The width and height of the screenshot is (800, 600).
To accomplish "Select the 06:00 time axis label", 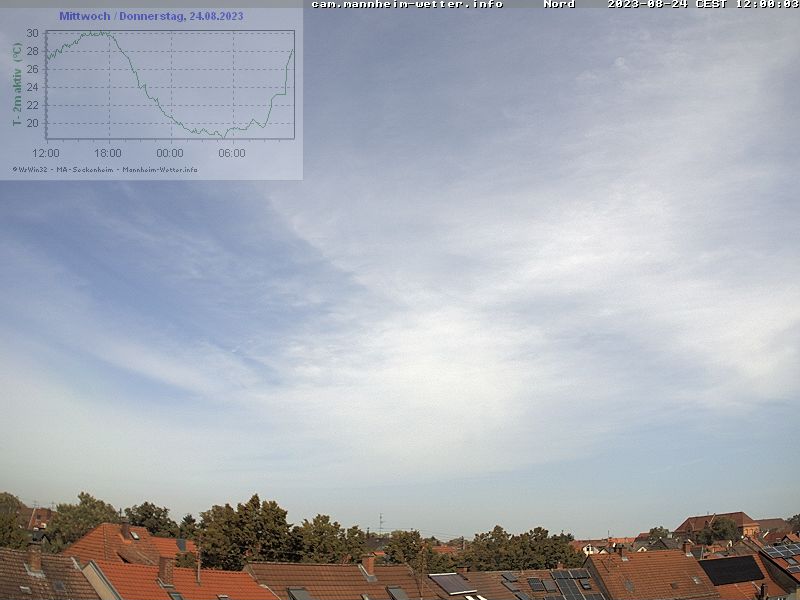I will (x=232, y=153).
